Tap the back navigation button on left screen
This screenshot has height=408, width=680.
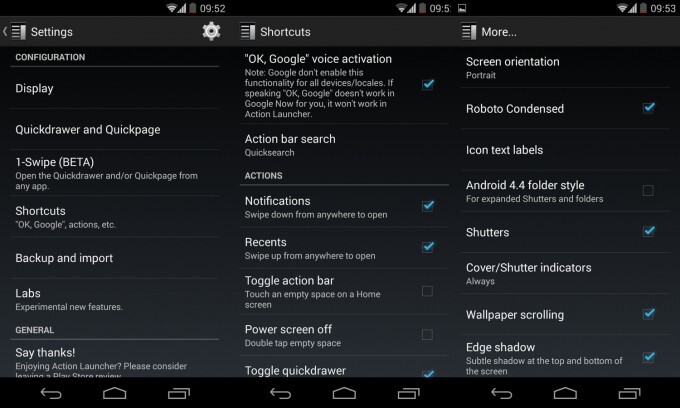51,393
